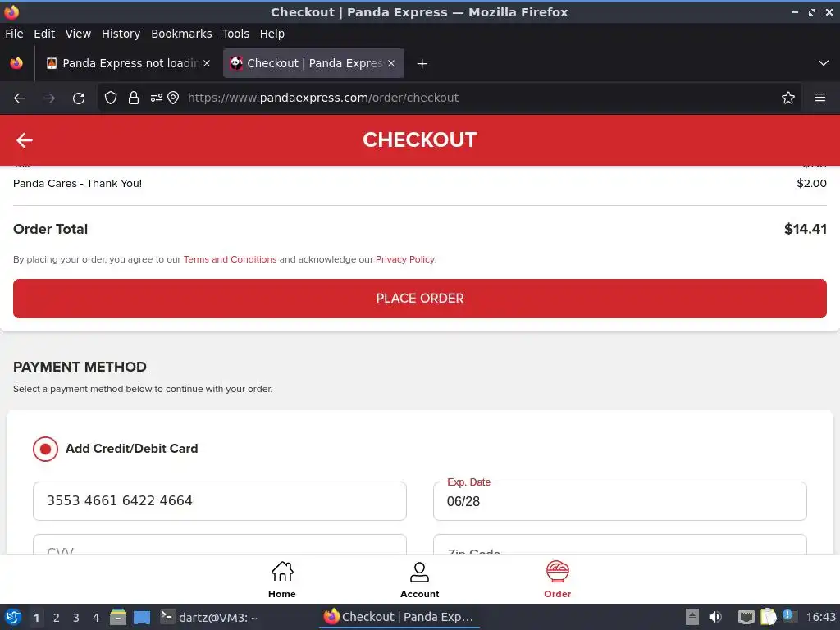Viewport: 840px width, 630px height.
Task: Open the site permissions icon in URL bar
Action: coord(157,98)
